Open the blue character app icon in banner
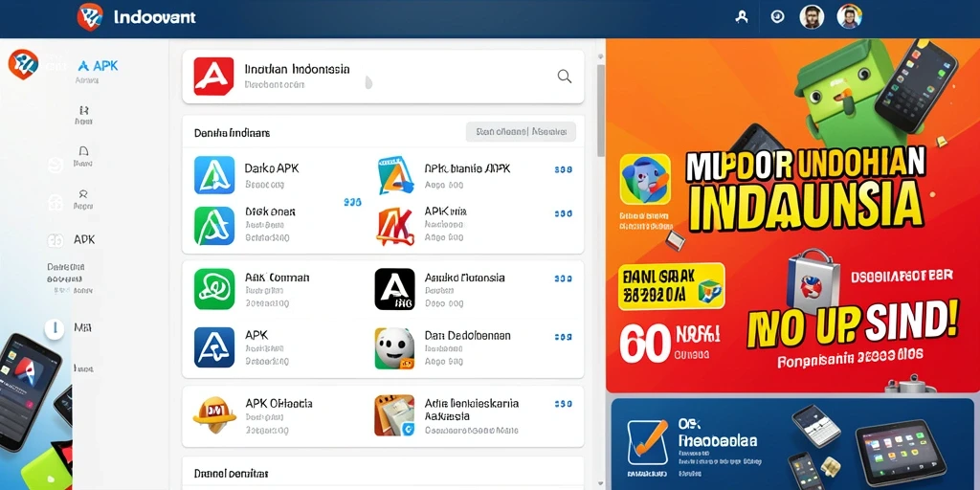The width and height of the screenshot is (980, 490). coord(645,179)
